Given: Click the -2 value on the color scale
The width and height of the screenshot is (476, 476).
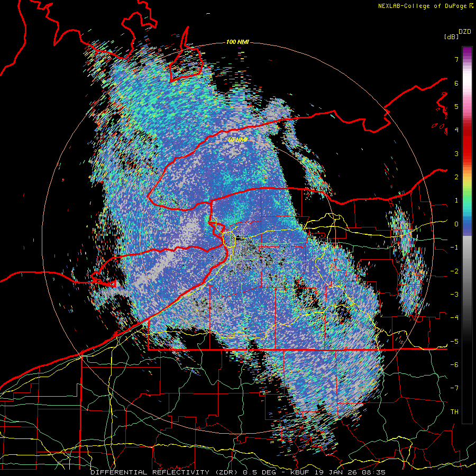Looking at the screenshot, I should (454, 271).
